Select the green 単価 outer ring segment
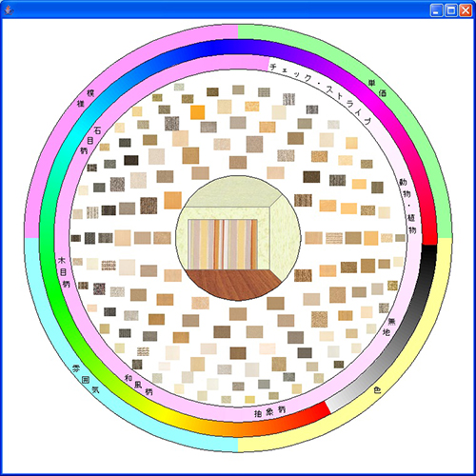Image resolution: width=476 pixels, height=476 pixels. 377,88
